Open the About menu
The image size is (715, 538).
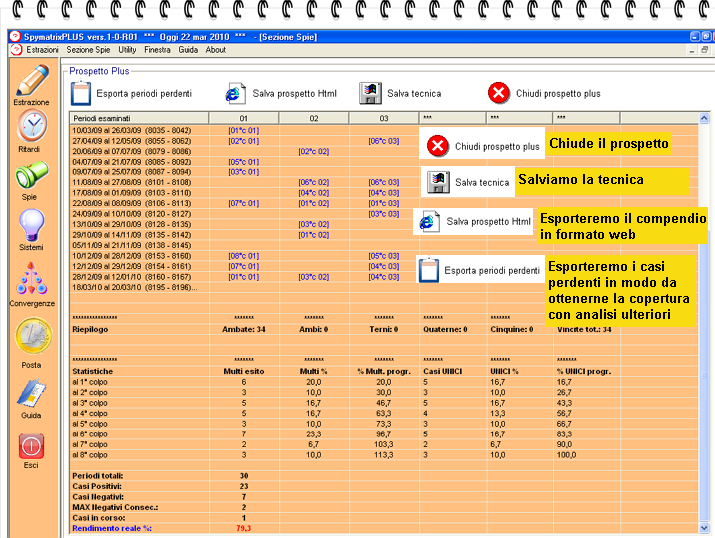click(215, 50)
